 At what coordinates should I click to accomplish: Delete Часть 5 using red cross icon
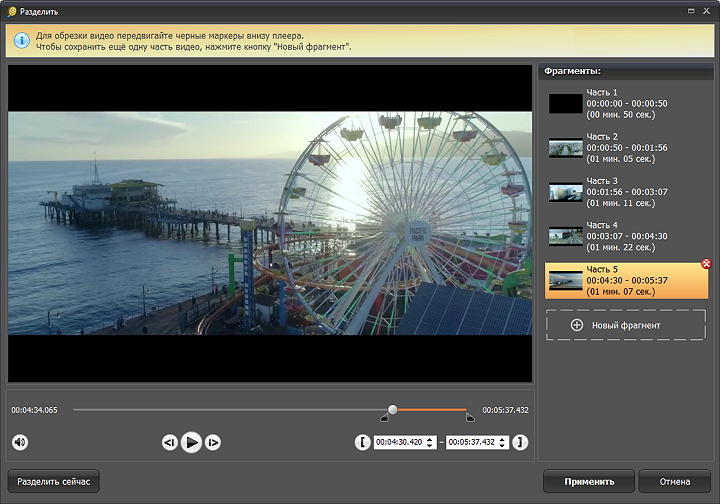pos(707,263)
